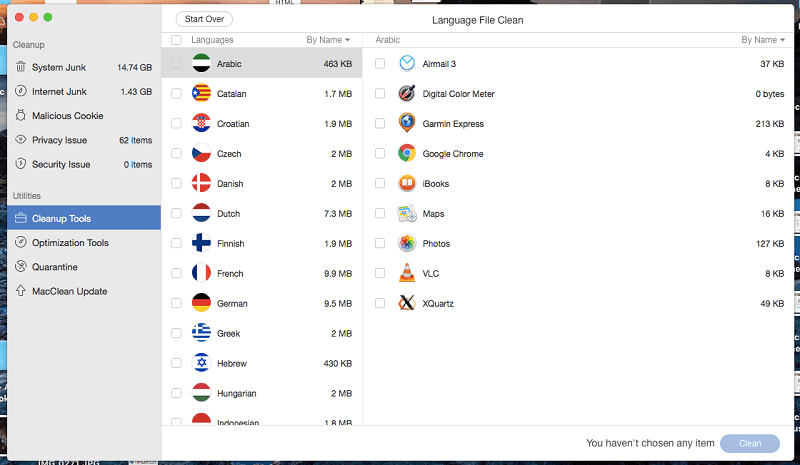
Task: Click the Cleanup Tools toolbox icon
Action: 20,218
